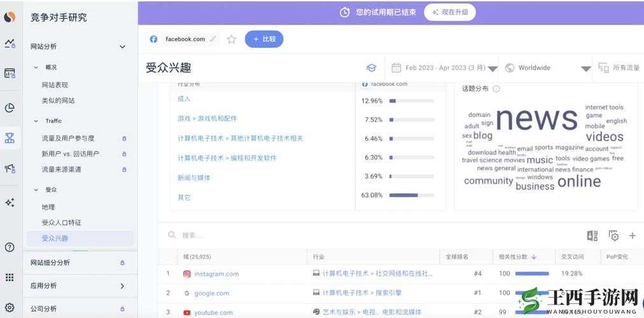Screen dimensions: 644x318
Task: Click the 交叉访问 column header
Action: (572, 257)
